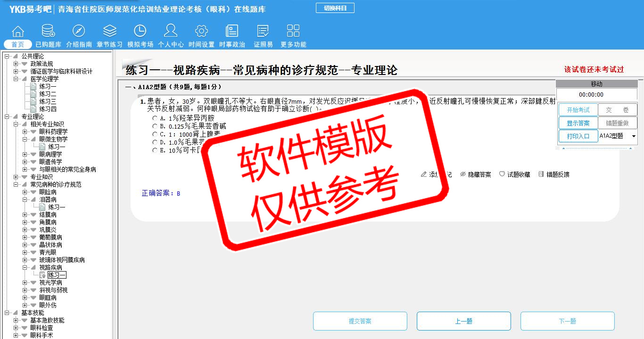The width and height of the screenshot is (644, 339).
Task: Collapse the 视路疾病 node
Action: pyautogui.click(x=25, y=268)
